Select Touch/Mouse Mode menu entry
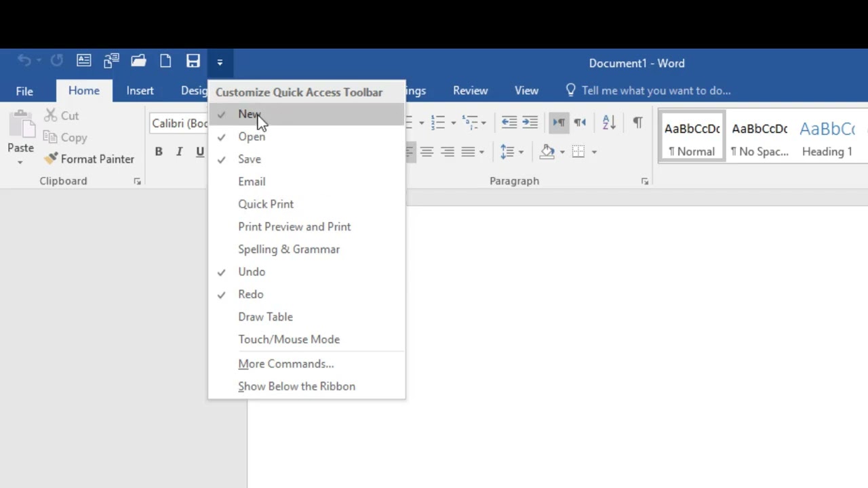This screenshot has height=488, width=868. (307, 340)
